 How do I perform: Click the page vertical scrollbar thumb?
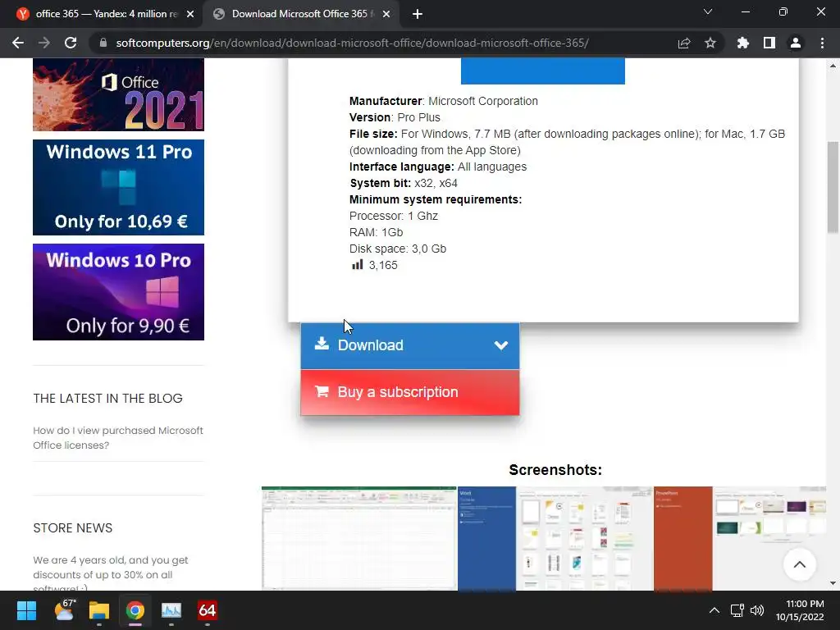pyautogui.click(x=833, y=188)
